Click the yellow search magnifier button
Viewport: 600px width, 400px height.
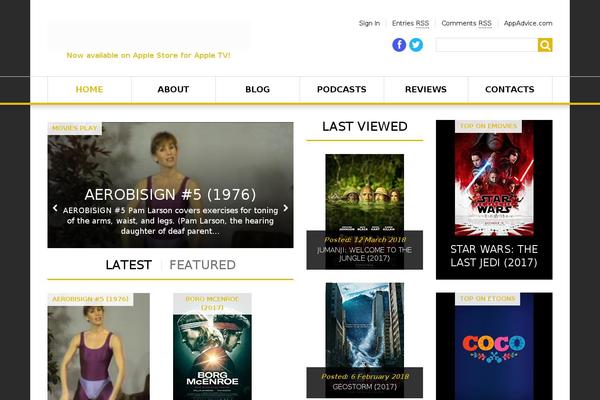pos(545,45)
